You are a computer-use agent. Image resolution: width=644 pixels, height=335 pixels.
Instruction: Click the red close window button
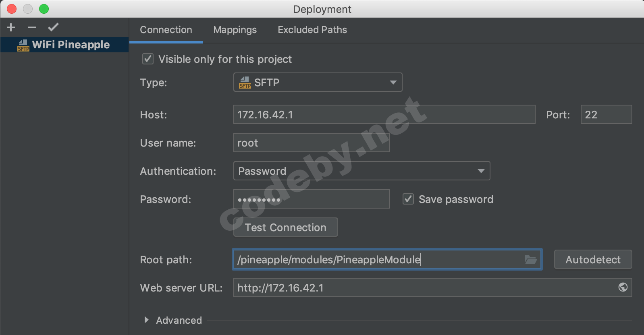click(12, 9)
